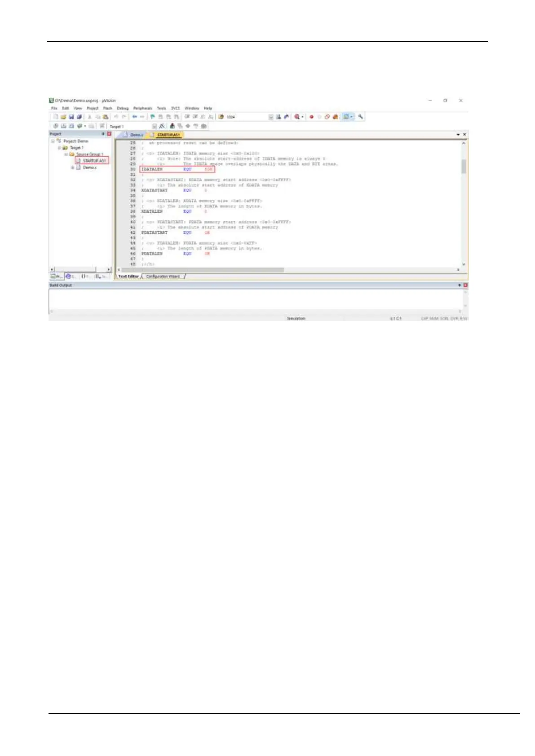
Task: Switch to the Templates panel bottom tab
Action: point(102,277)
